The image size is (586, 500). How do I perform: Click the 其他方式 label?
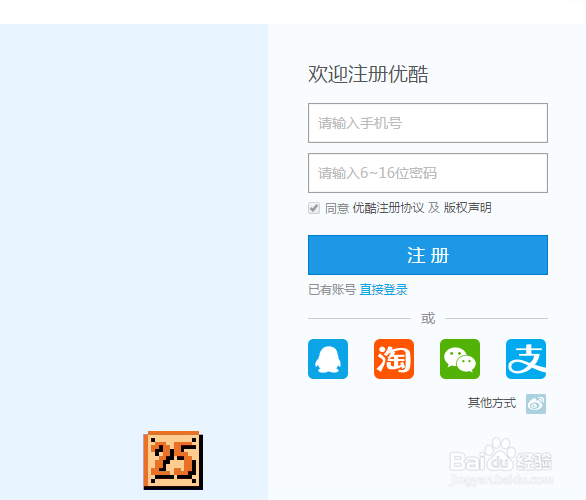492,403
